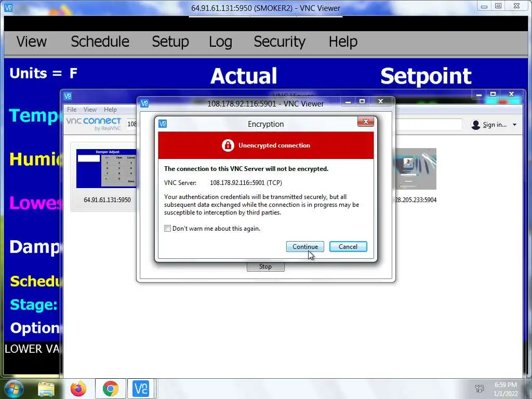The width and height of the screenshot is (532, 399).
Task: Click the VNC icon in Encryption dialog title
Action: (x=163, y=124)
